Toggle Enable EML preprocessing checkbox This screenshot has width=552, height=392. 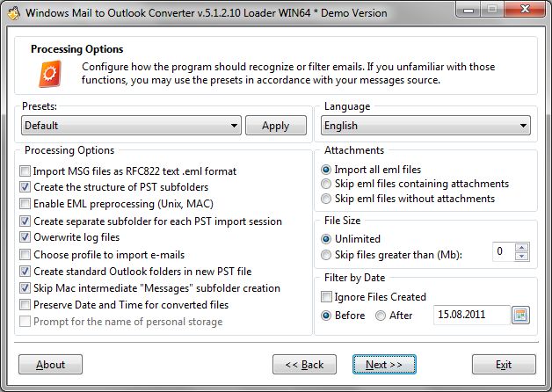coord(25,205)
